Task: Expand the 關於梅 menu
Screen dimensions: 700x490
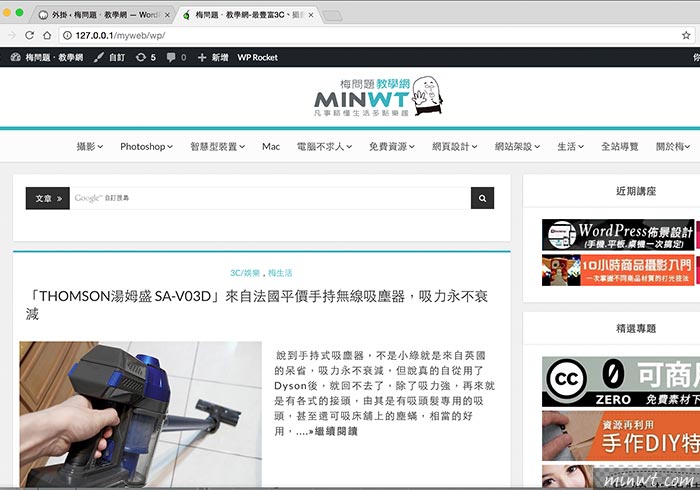Action: (673, 146)
